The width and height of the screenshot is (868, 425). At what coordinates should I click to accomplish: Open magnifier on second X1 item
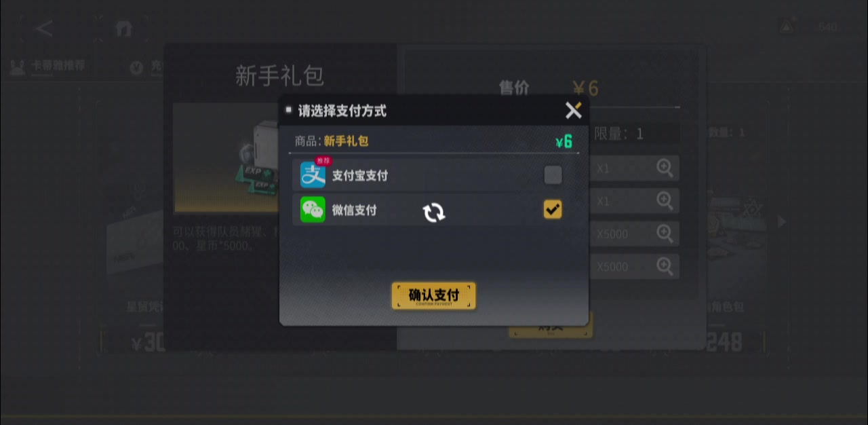[x=665, y=201]
